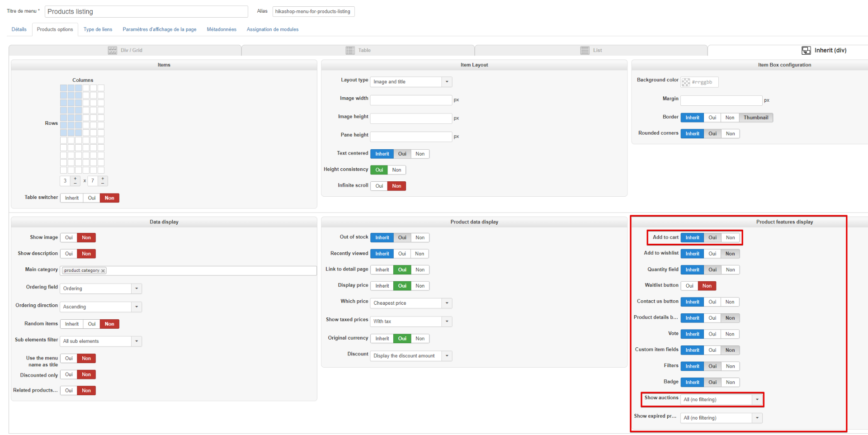Set Link to detail page to Inherit
This screenshot has height=435, width=868.
pyautogui.click(x=382, y=270)
